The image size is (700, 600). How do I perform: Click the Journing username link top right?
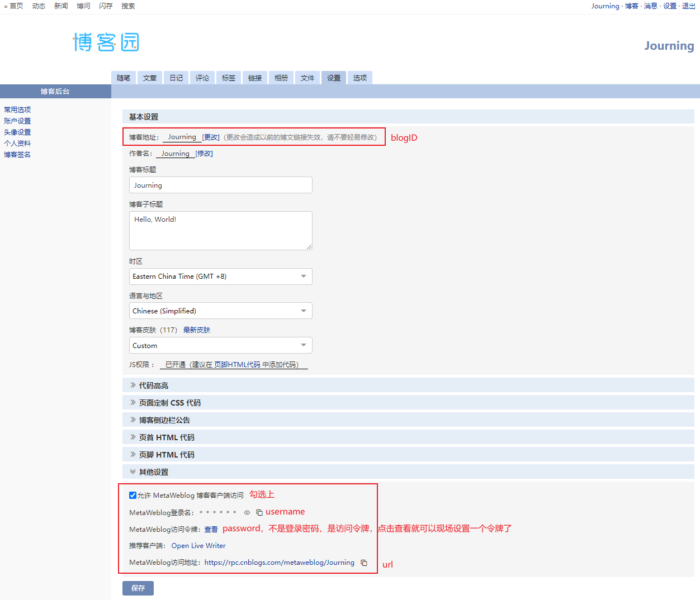tap(606, 6)
